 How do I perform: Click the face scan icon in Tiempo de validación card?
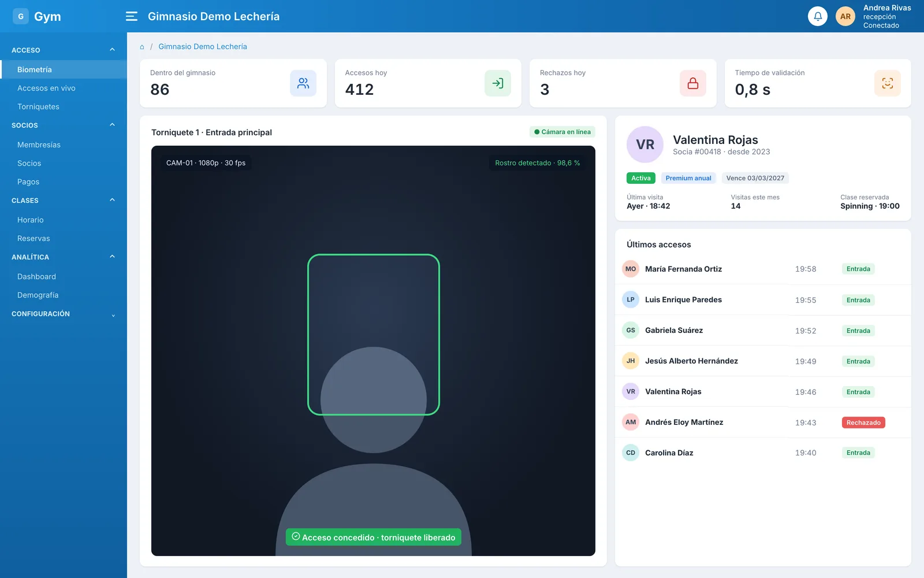887,83
